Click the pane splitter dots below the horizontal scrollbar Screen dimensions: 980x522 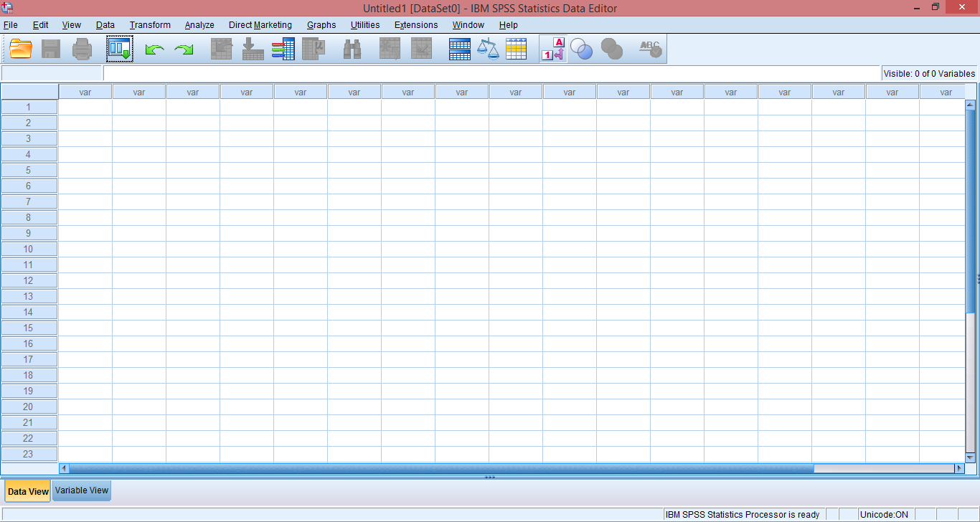click(490, 477)
